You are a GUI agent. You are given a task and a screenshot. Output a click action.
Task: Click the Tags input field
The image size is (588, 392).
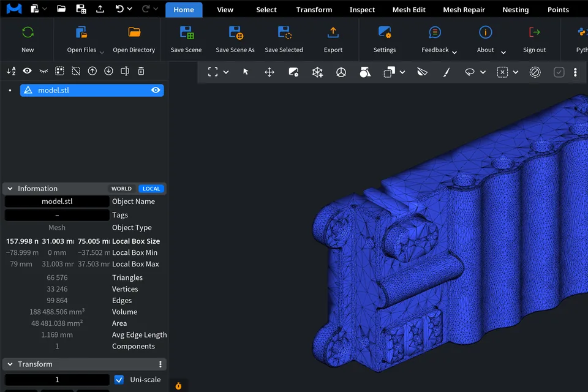point(57,215)
